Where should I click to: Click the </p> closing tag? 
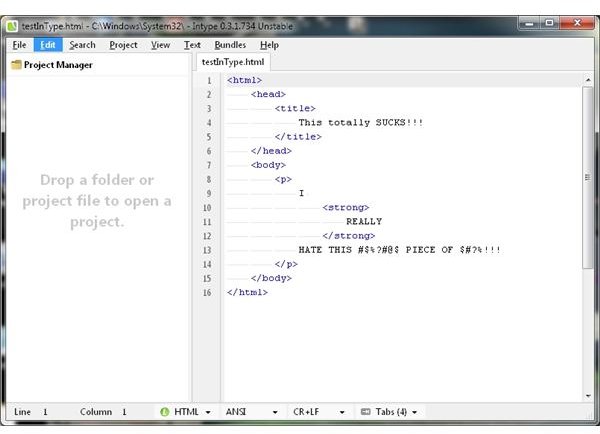tap(286, 264)
